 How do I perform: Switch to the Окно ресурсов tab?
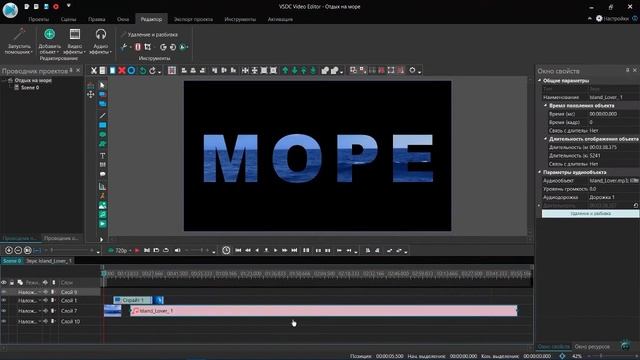[x=592, y=347]
